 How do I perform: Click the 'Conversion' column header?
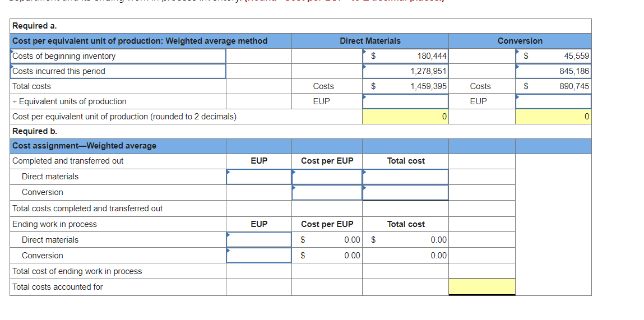point(520,41)
